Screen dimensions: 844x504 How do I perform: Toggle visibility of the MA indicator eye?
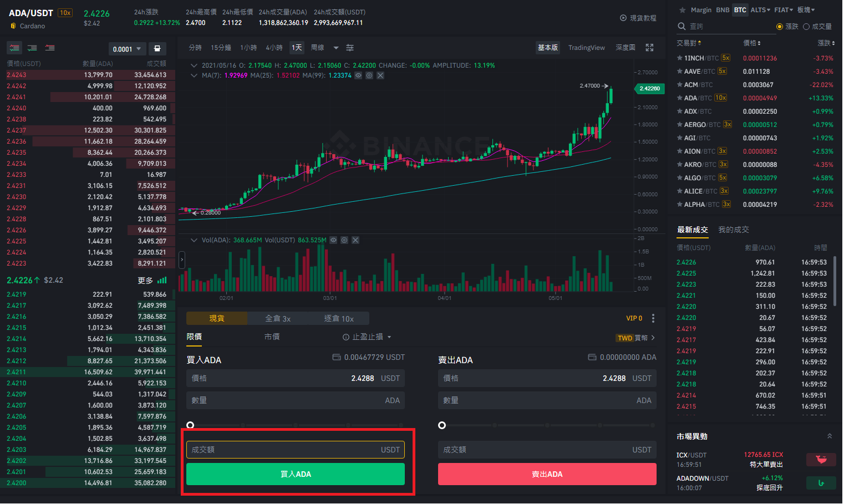[358, 75]
